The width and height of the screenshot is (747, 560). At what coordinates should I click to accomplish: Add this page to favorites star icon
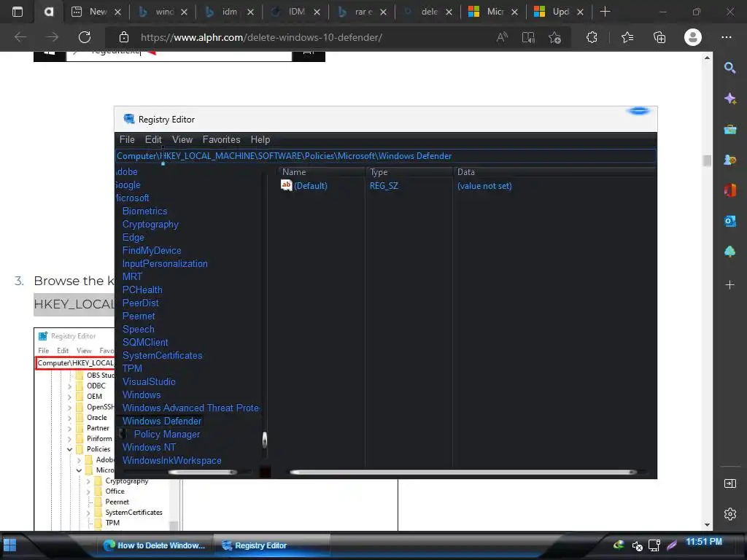(x=554, y=37)
